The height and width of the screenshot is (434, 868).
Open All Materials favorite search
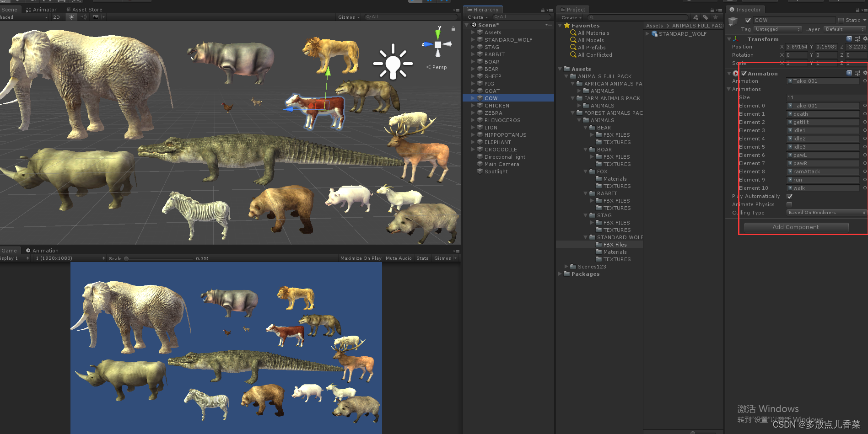pyautogui.click(x=593, y=33)
